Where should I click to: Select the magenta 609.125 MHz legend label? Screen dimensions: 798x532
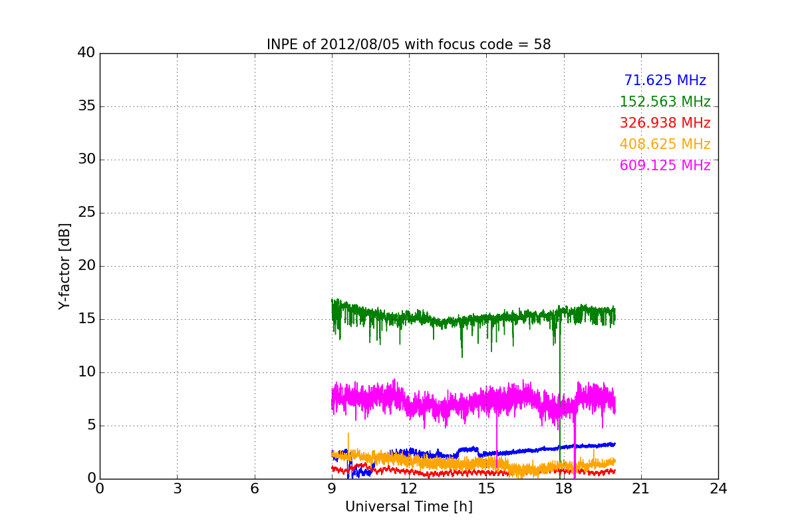coord(665,166)
